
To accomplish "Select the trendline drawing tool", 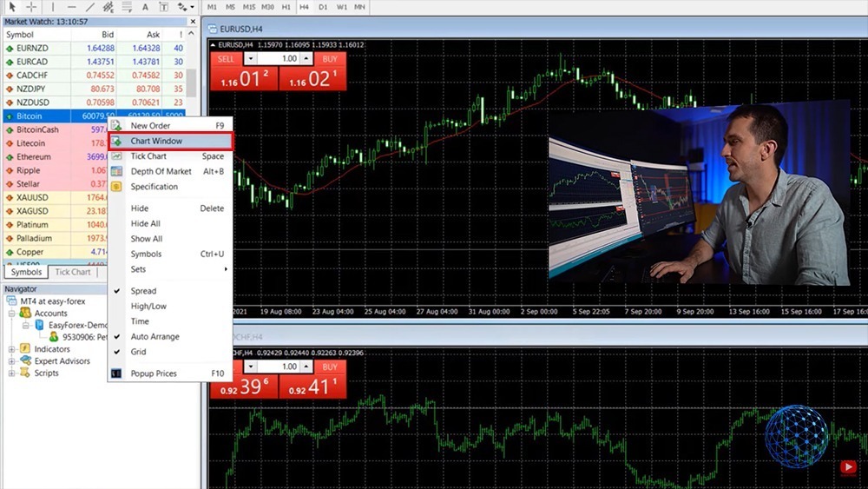I will click(89, 7).
